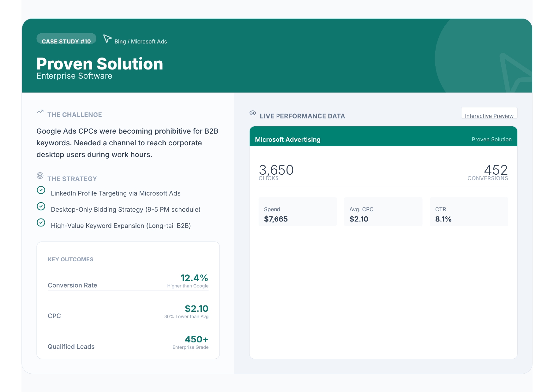Select the THE STRATEGY section title
Image resolution: width=554 pixels, height=392 pixels.
click(x=72, y=179)
